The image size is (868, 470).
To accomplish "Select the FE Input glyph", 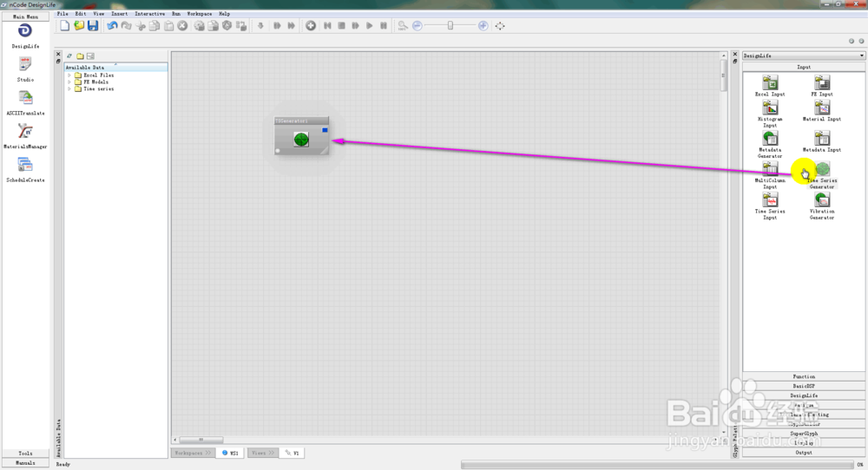I will (822, 86).
